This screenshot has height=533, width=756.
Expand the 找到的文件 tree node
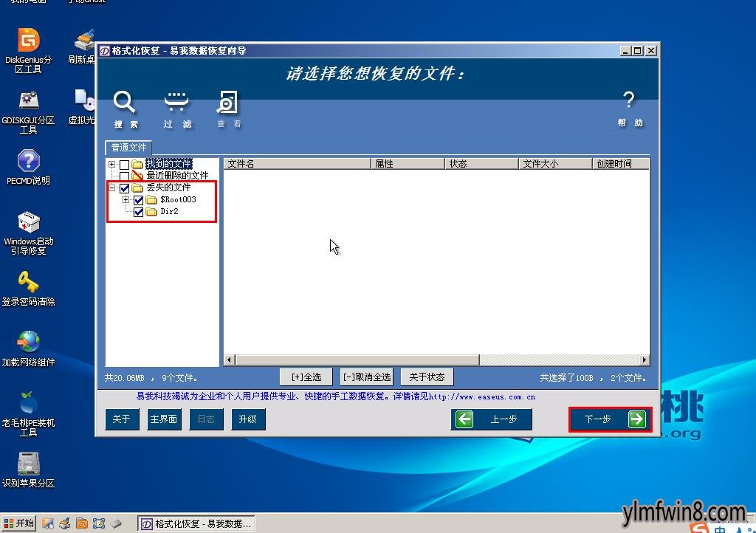112,165
